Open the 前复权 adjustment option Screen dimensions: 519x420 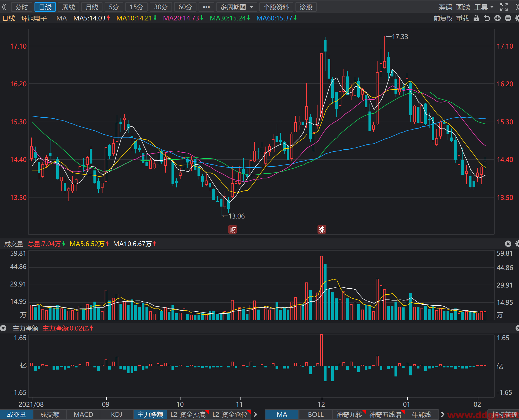point(443,18)
